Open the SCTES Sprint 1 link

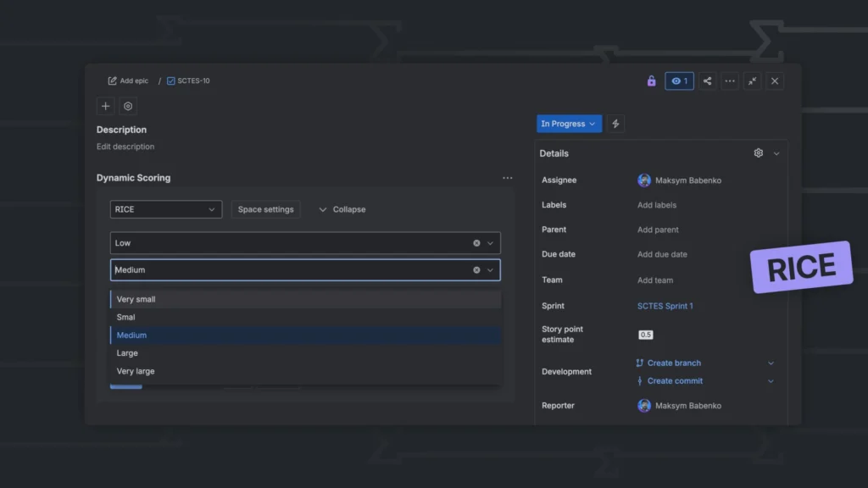665,305
